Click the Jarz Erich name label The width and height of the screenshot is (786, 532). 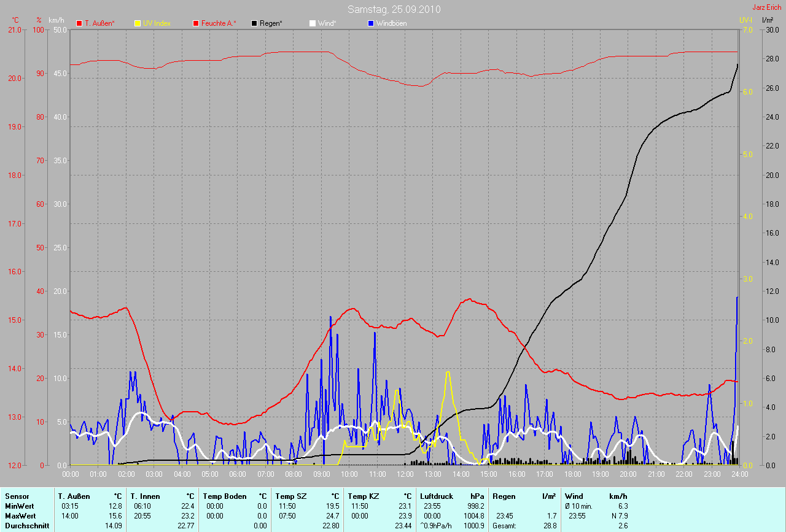point(767,7)
